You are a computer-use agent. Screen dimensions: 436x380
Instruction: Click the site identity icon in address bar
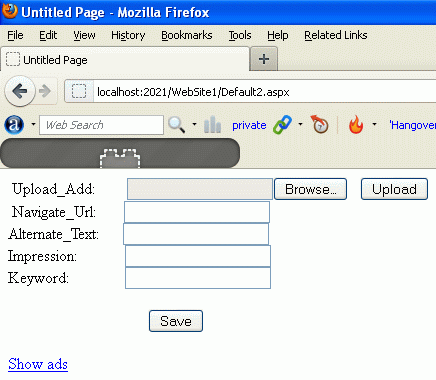click(x=79, y=91)
